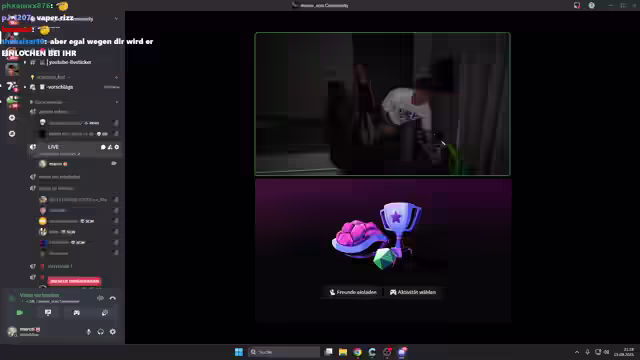Screen dimensions: 640x360
Task: Open the activities game controller icon
Action: coord(76,313)
